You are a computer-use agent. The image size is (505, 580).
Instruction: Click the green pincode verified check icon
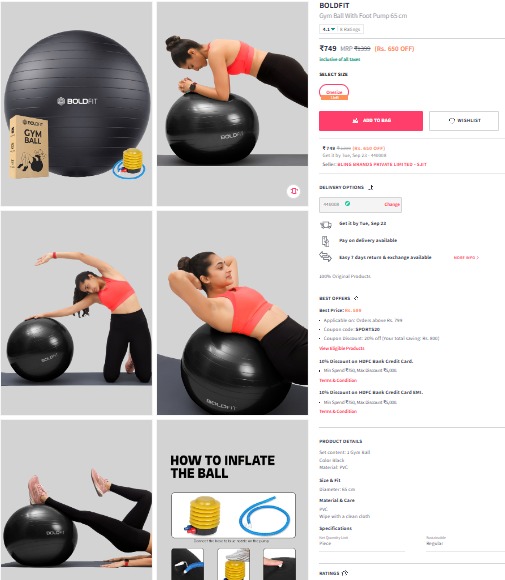tap(347, 204)
